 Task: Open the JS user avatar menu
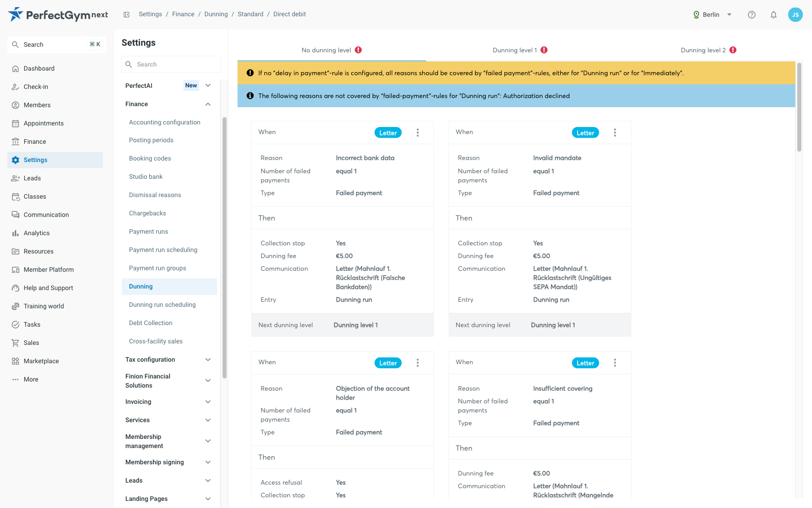pyautogui.click(x=795, y=15)
